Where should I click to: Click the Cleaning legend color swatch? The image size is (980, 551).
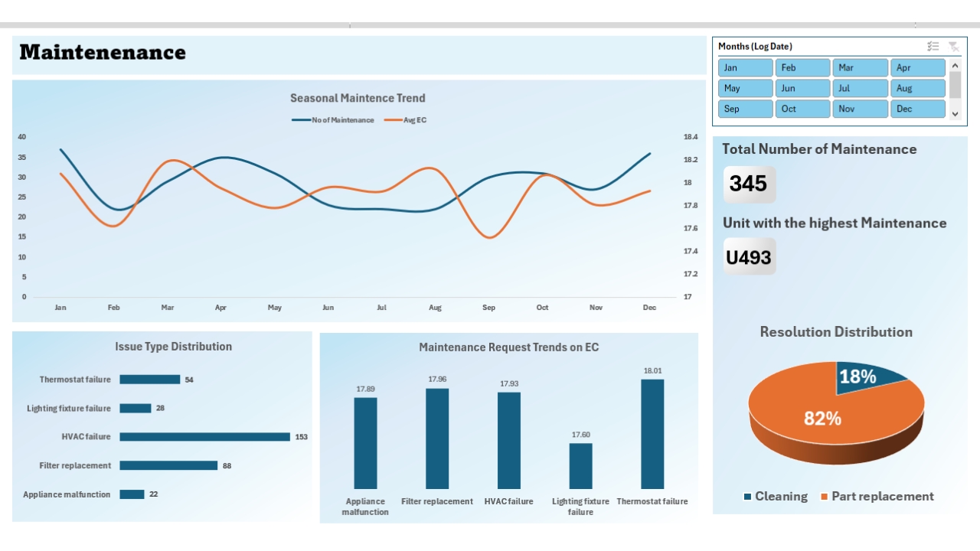coord(747,497)
